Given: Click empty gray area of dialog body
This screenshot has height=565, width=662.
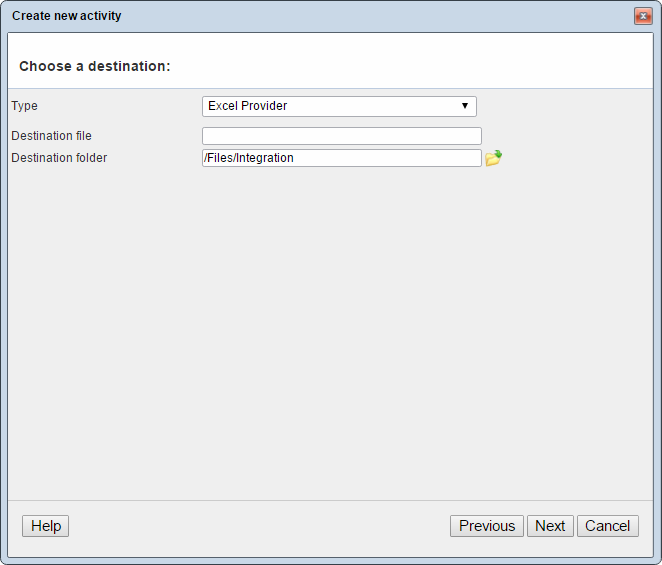Looking at the screenshot, I should point(330,330).
